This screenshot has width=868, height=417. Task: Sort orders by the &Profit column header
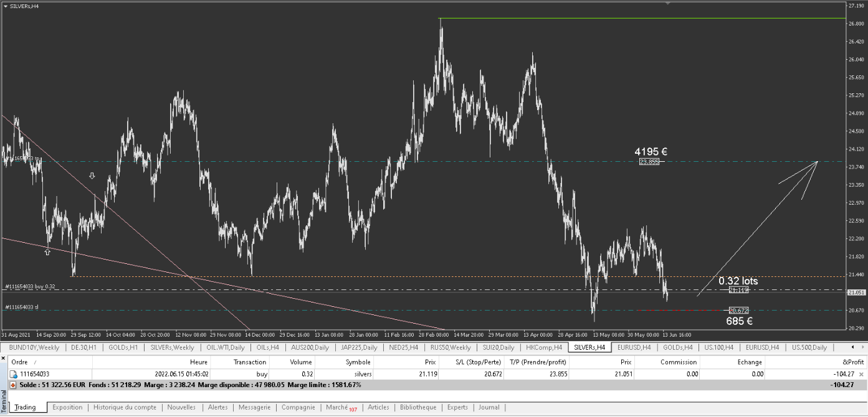(854, 362)
